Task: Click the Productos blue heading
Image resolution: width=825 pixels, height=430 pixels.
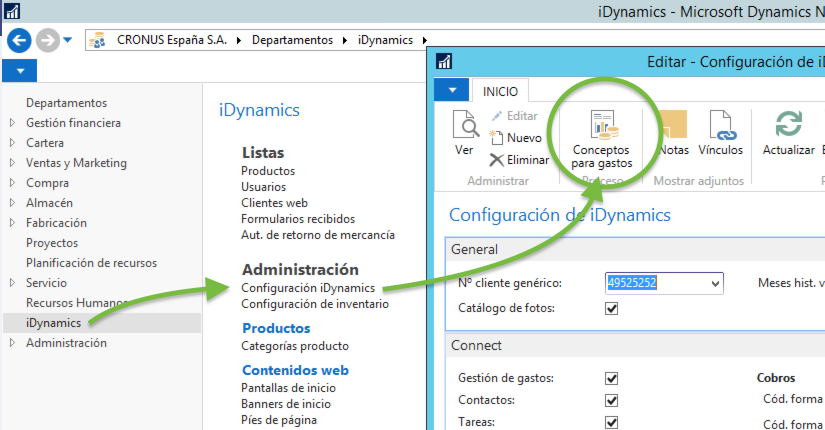Action: tap(276, 328)
